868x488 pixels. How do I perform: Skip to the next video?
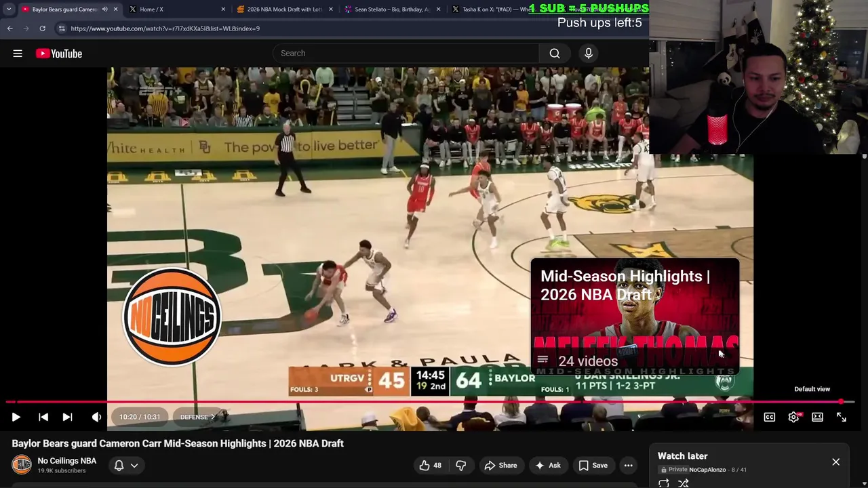(x=67, y=418)
